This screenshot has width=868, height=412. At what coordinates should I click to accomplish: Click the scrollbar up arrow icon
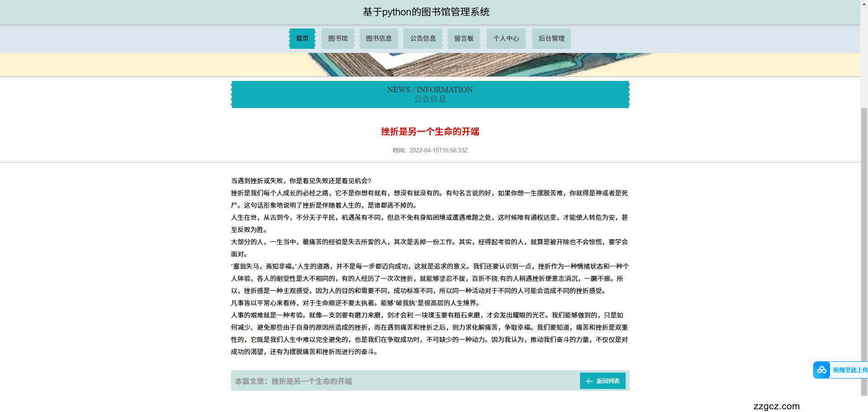tap(865, 3)
